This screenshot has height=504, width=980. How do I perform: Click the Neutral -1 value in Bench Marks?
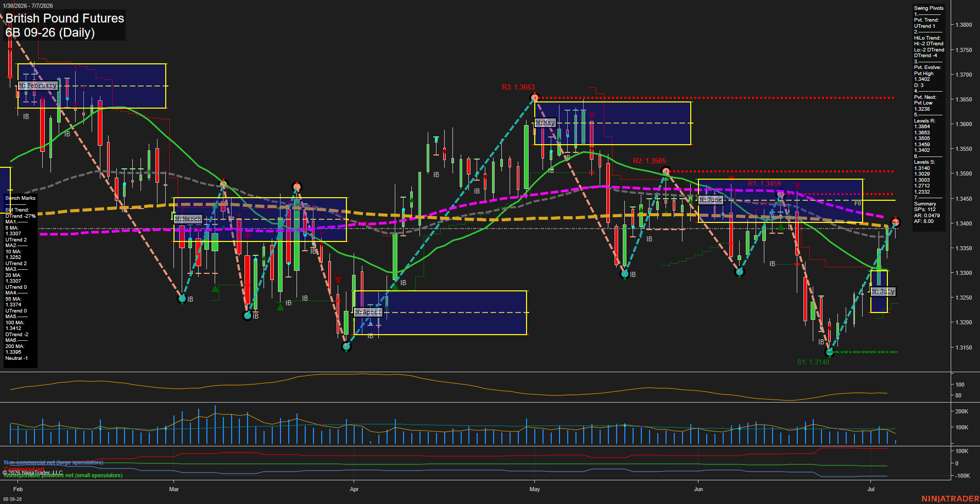(16, 358)
